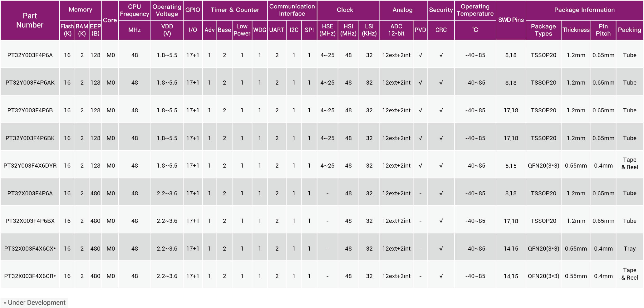The height and width of the screenshot is (308, 644).
Task: Click the PT32X003F4P6A part number
Action: pyautogui.click(x=30, y=193)
